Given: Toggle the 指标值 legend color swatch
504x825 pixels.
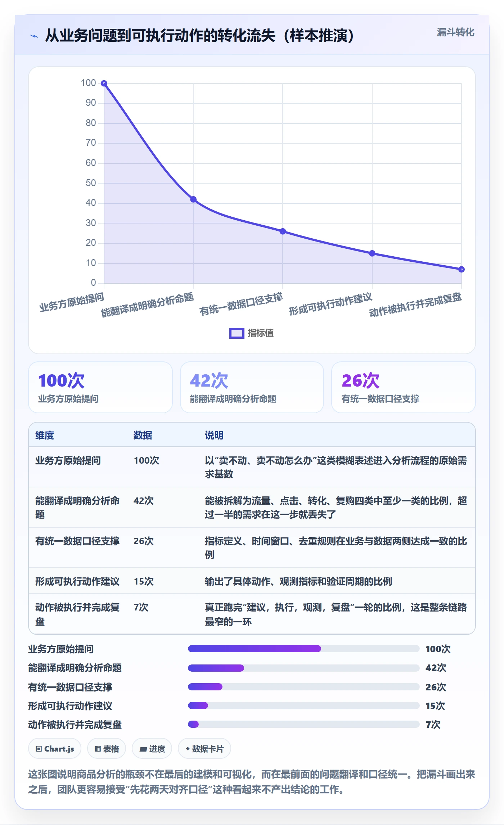Looking at the screenshot, I should (237, 333).
